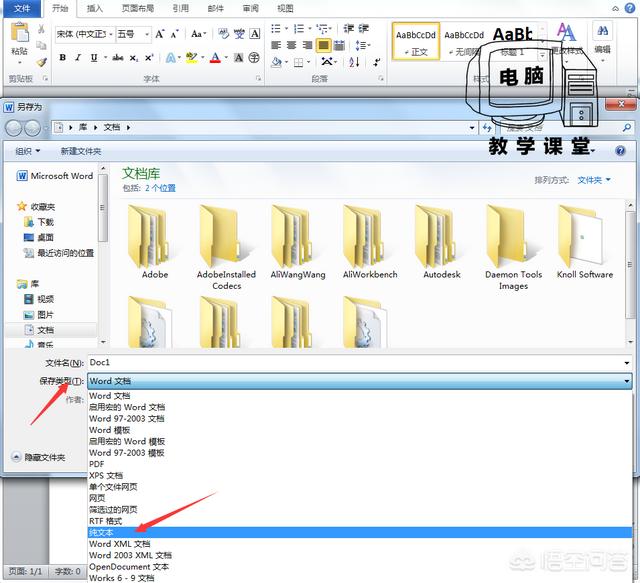Open the Text Effects button
This screenshot has width=640, height=583.
tap(171, 58)
